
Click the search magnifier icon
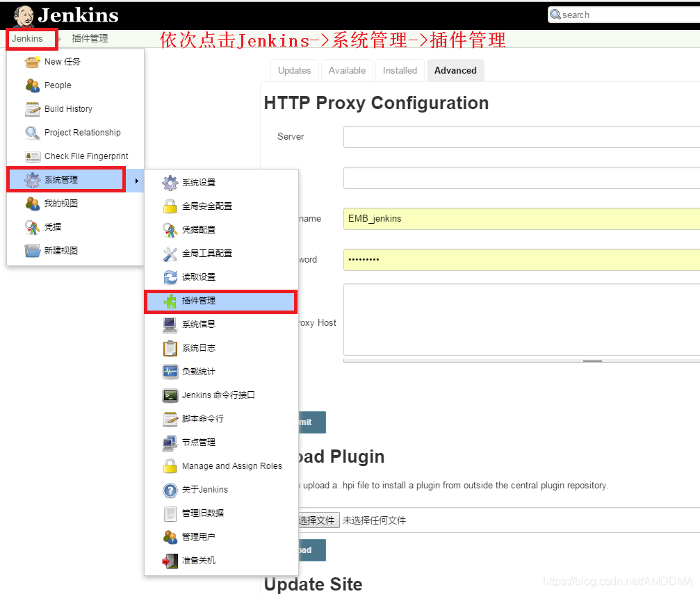[555, 15]
